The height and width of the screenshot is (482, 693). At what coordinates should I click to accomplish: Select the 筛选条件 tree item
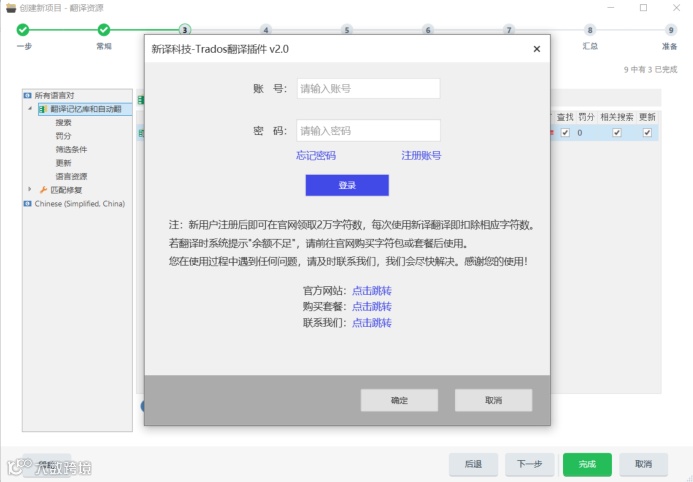coord(71,149)
